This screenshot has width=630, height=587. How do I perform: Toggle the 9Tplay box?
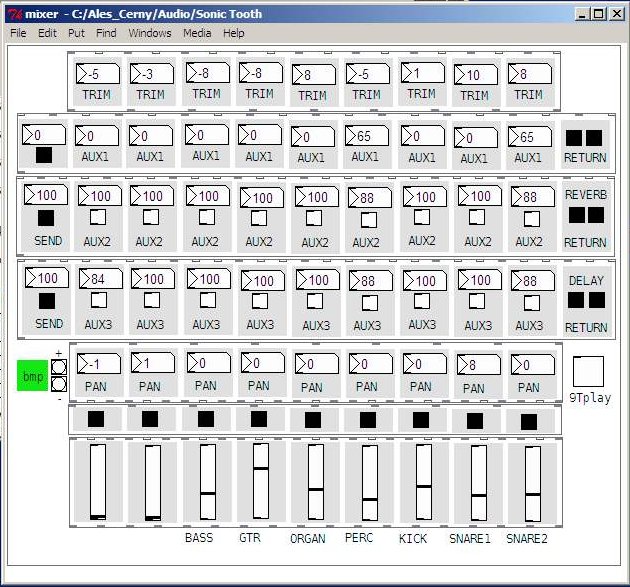click(588, 371)
